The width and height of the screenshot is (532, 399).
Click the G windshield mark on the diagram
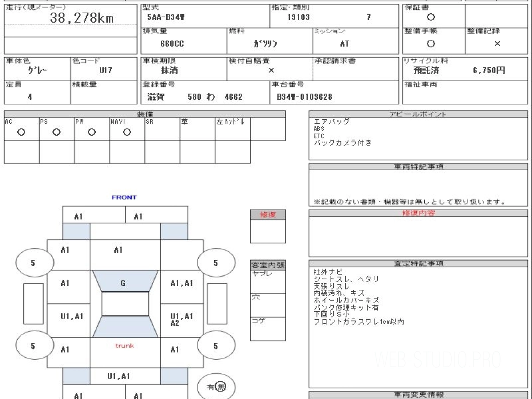point(123,283)
